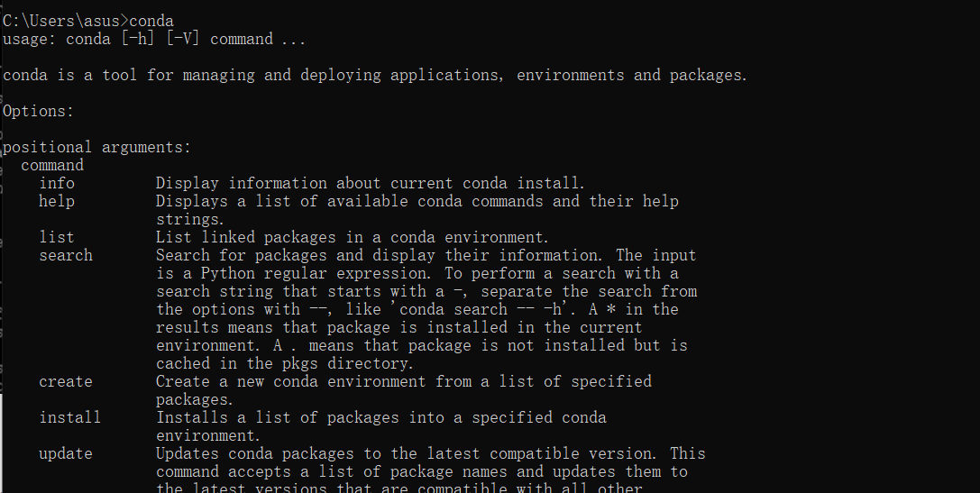Viewport: 980px width, 493px height.
Task: Click 'environment. A . means that package' line
Action: 422,345
